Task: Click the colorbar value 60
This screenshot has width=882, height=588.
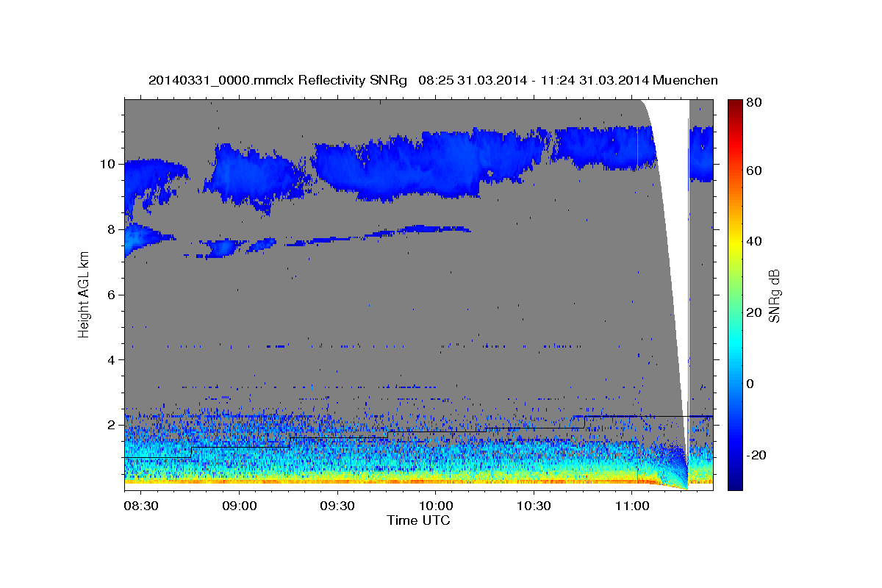Action: pos(756,171)
